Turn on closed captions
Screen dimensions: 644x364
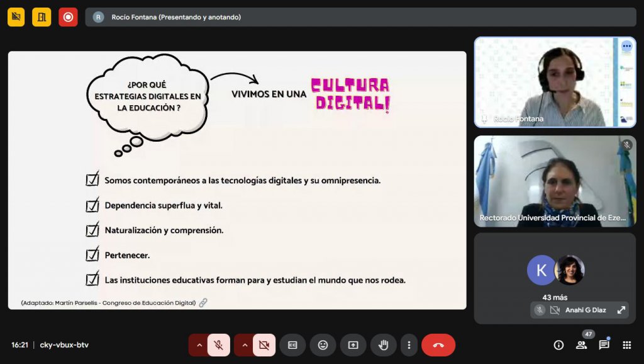[x=292, y=345]
